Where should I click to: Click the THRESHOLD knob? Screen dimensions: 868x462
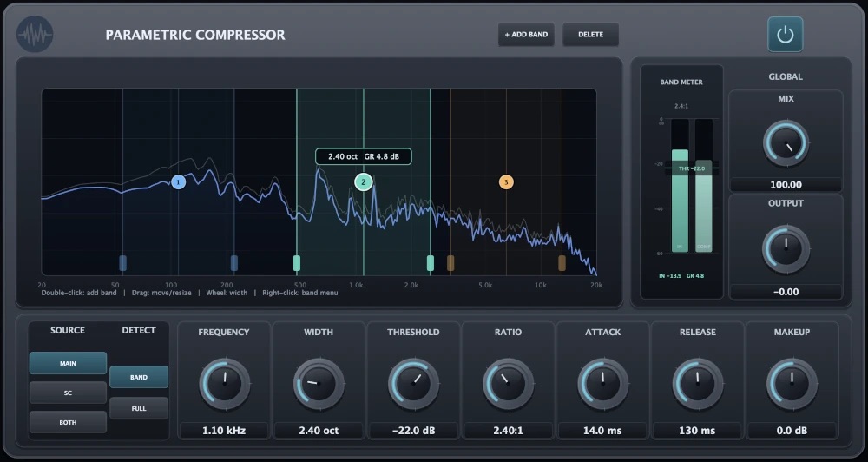(x=413, y=383)
